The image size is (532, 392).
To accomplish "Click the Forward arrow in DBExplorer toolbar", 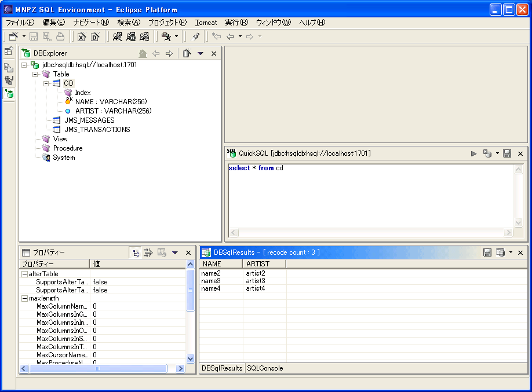I will (x=169, y=53).
